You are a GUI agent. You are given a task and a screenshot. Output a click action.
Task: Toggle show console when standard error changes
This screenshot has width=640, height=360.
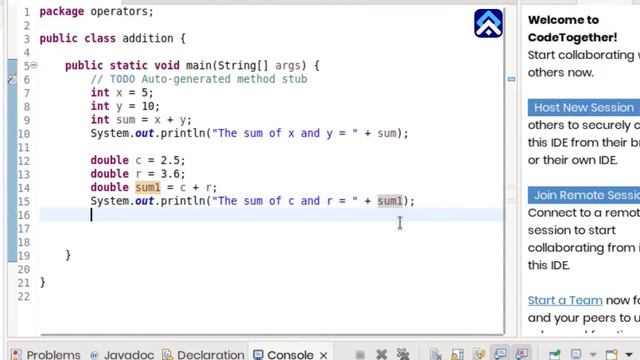point(522,353)
